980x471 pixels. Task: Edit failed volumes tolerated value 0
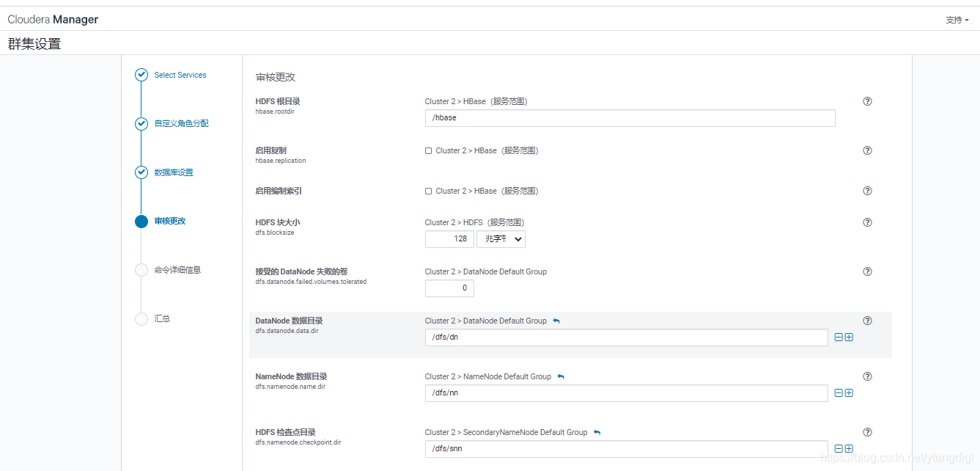coord(449,288)
